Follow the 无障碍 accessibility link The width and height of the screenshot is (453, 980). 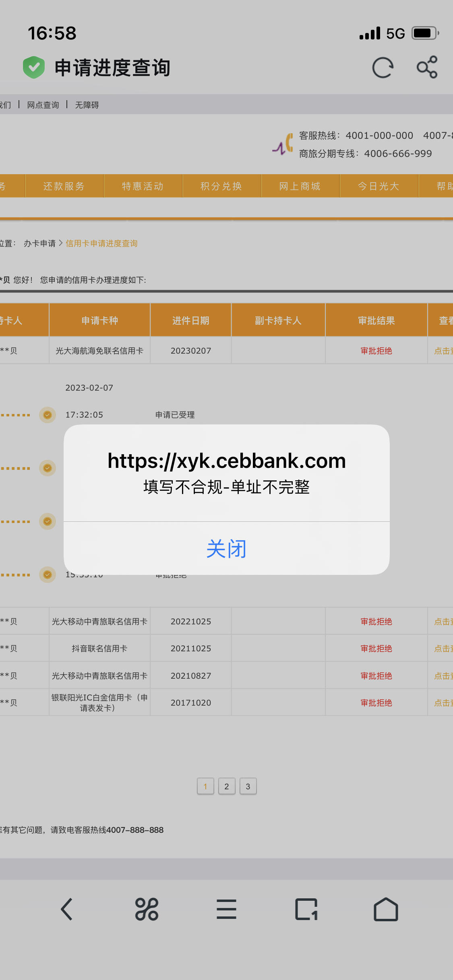(87, 105)
